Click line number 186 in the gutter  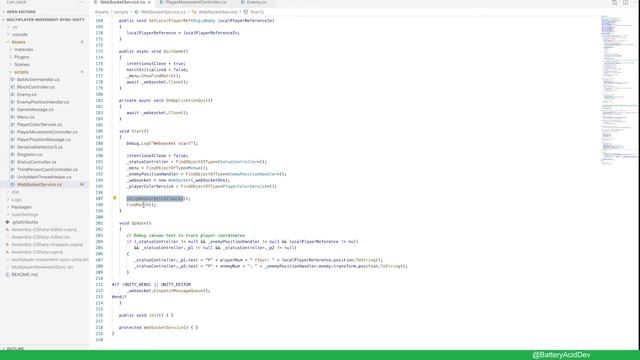click(x=99, y=131)
